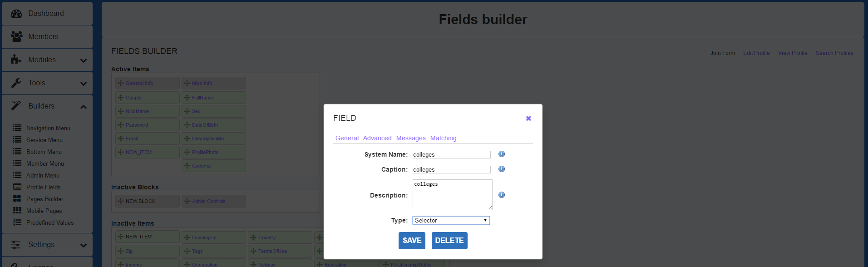Click the info icon beside System Name
This screenshot has width=868, height=267.
(x=502, y=154)
